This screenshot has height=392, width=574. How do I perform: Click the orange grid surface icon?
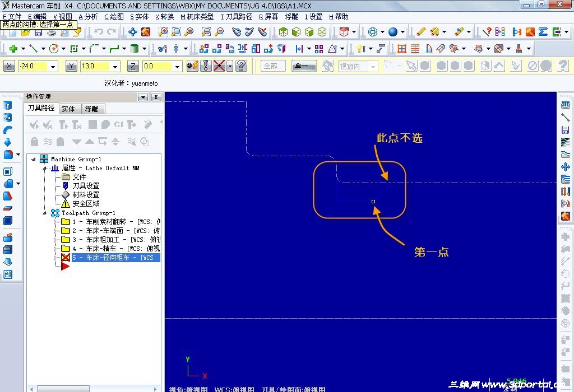402,49
